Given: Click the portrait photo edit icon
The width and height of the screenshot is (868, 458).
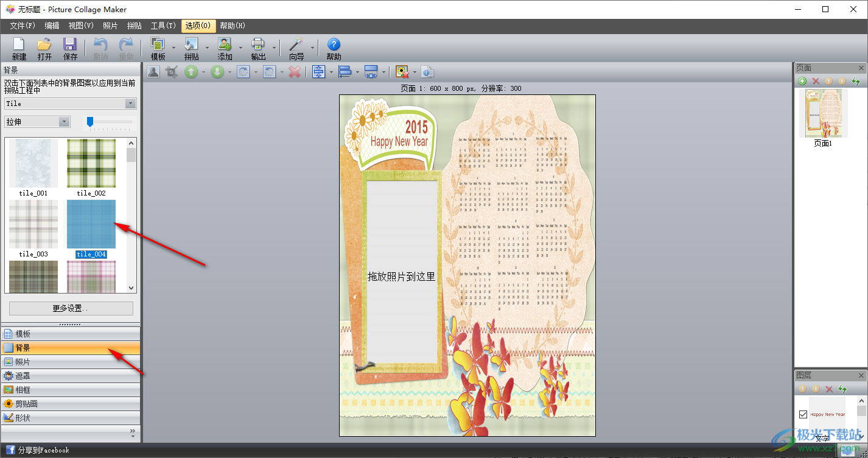Looking at the screenshot, I should point(153,72).
